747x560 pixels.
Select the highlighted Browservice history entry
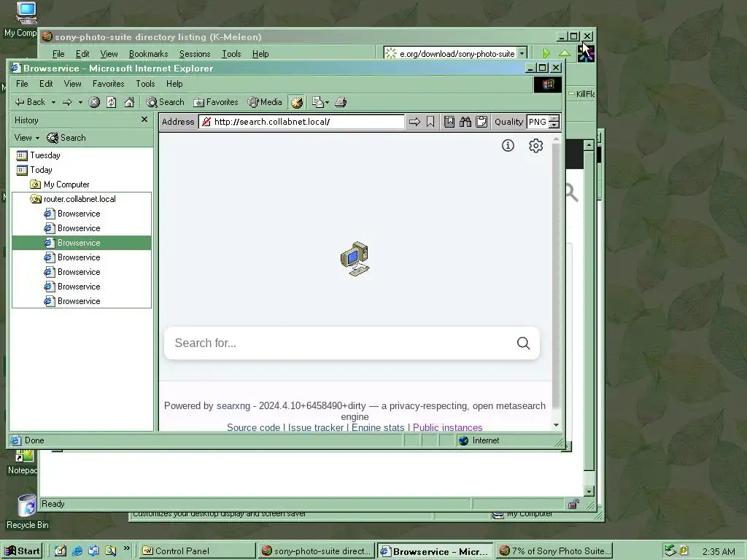click(x=82, y=243)
